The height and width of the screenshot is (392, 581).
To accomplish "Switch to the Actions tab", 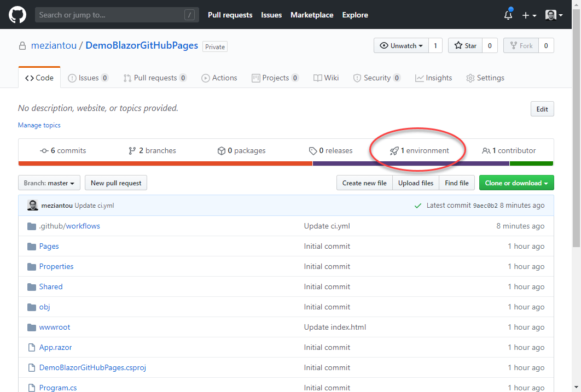I will 219,78.
